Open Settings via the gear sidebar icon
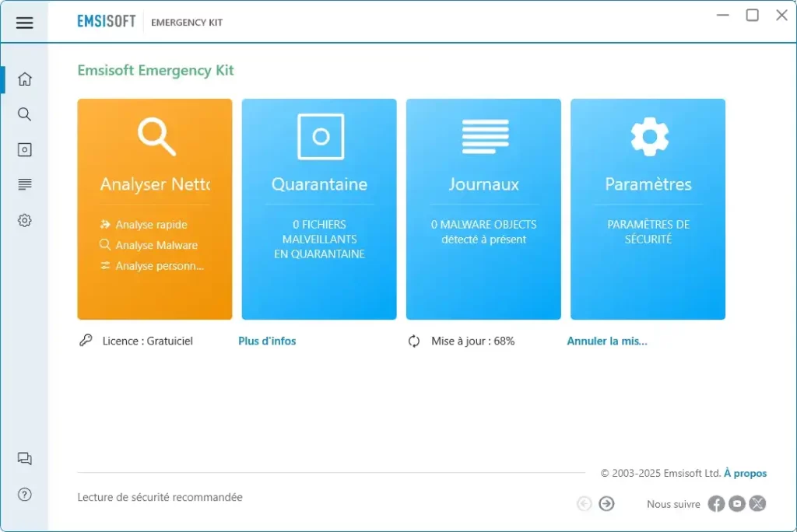 click(24, 220)
